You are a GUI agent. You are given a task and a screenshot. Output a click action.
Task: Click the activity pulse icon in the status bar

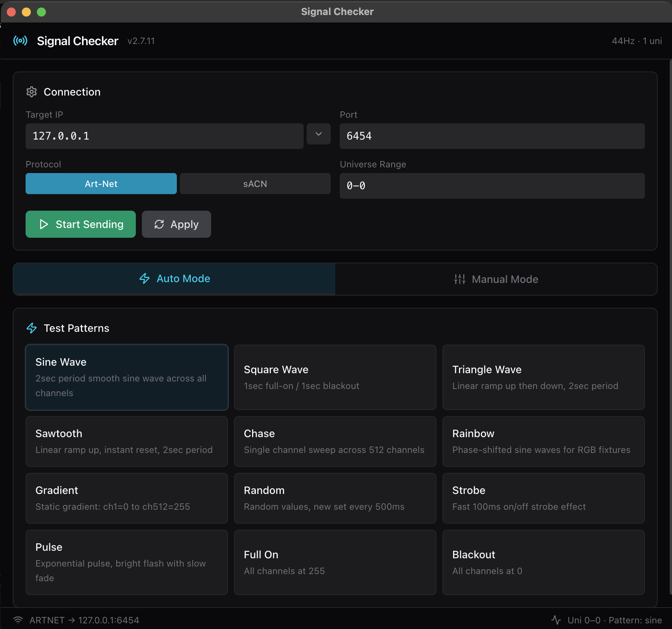pyautogui.click(x=556, y=620)
